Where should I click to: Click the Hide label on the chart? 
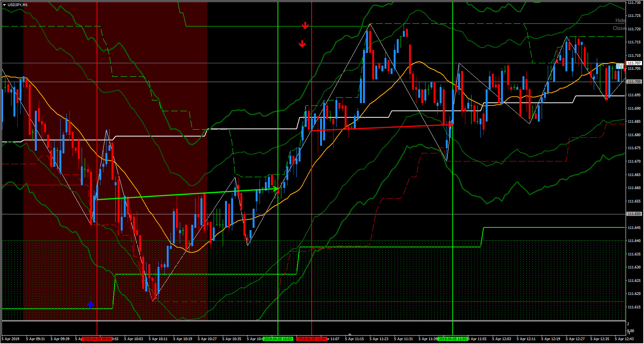coord(620,20)
